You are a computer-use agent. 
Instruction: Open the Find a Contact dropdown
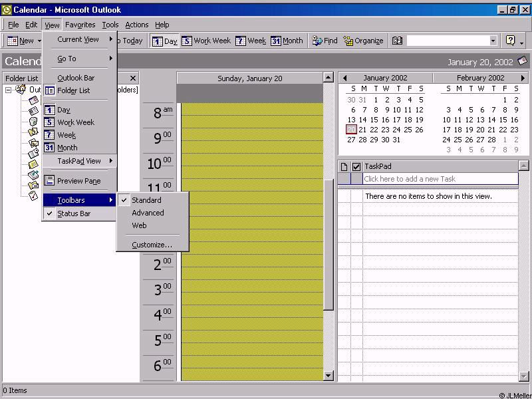point(493,41)
